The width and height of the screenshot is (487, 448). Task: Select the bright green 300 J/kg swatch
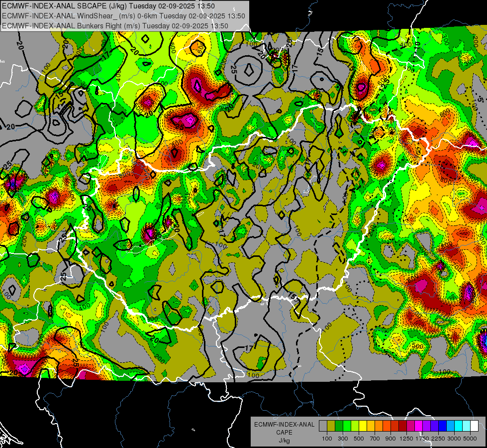click(347, 426)
